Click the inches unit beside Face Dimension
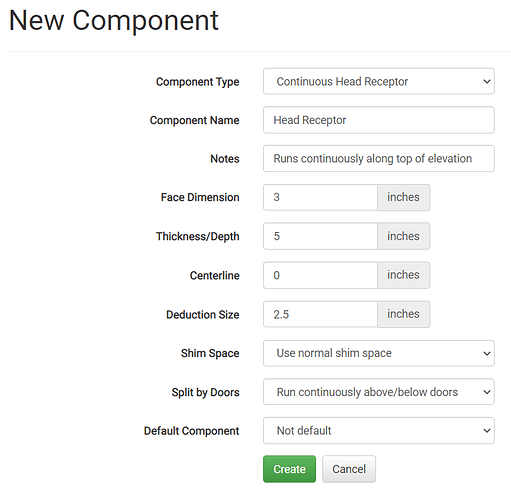Screen dimensions: 511x499 (x=403, y=197)
